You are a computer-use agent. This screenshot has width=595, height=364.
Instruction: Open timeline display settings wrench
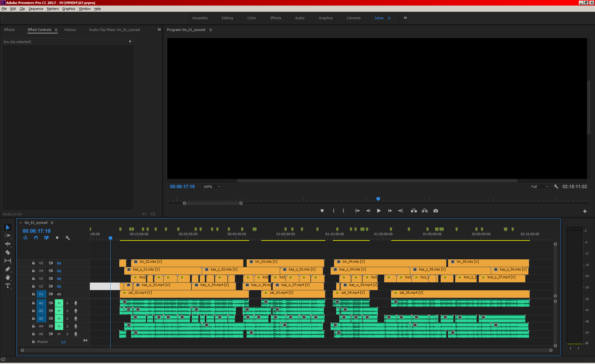pos(68,238)
